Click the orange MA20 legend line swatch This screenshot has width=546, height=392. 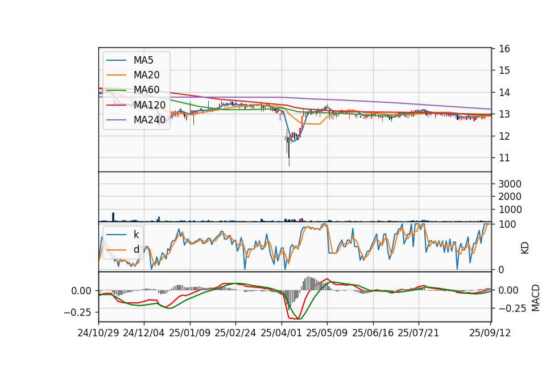tap(116, 75)
